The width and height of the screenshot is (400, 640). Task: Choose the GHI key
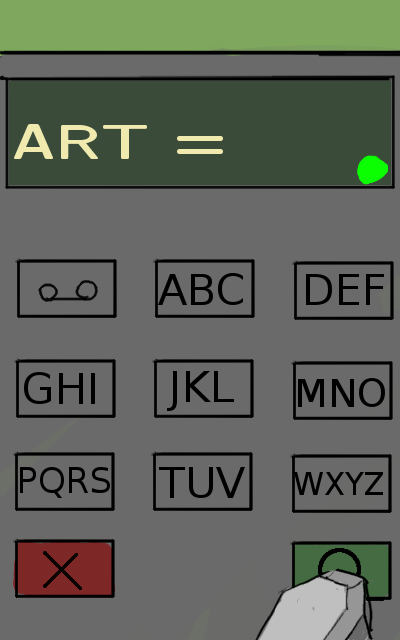(65, 388)
